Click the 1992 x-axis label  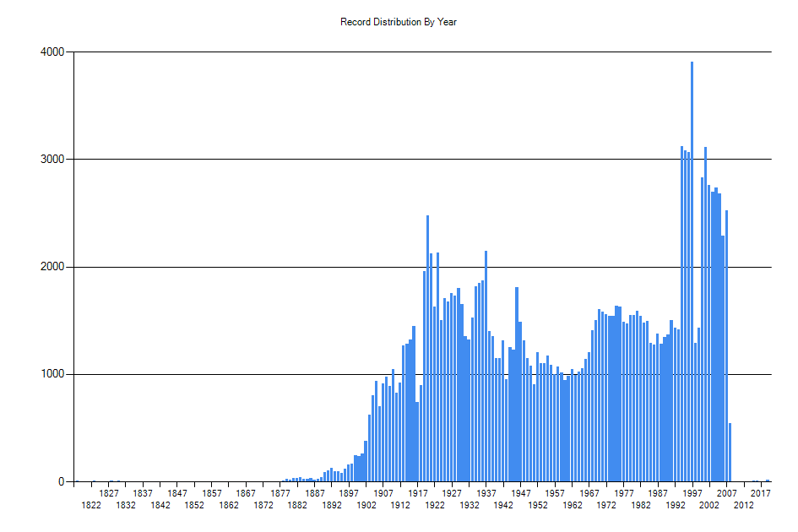pos(676,505)
